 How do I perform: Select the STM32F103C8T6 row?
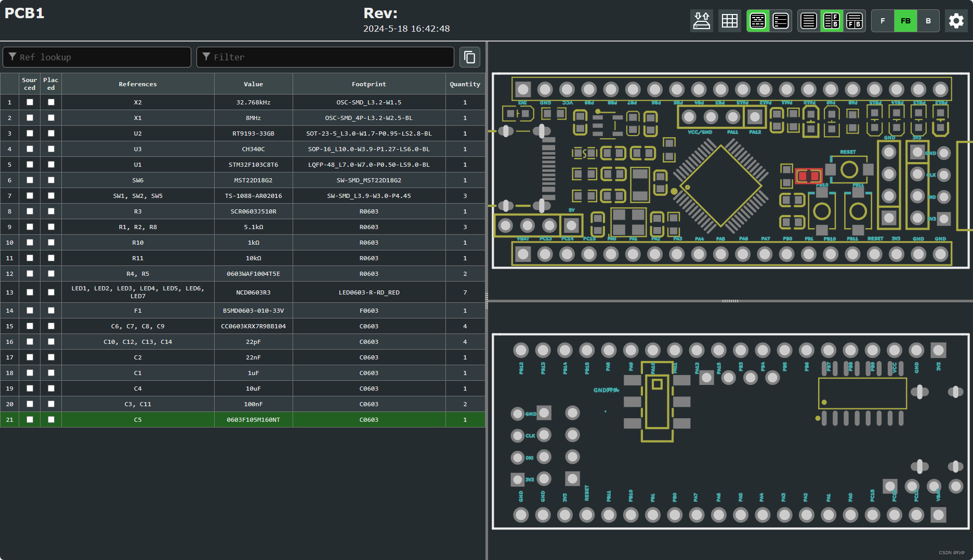(253, 165)
